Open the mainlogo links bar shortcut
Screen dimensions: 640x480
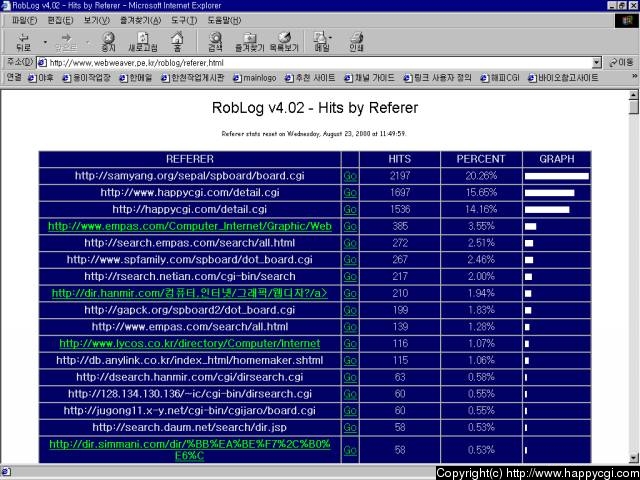pos(254,78)
